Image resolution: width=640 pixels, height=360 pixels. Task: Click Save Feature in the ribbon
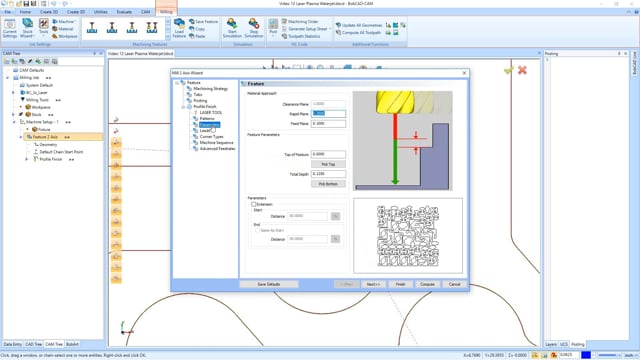(204, 21)
